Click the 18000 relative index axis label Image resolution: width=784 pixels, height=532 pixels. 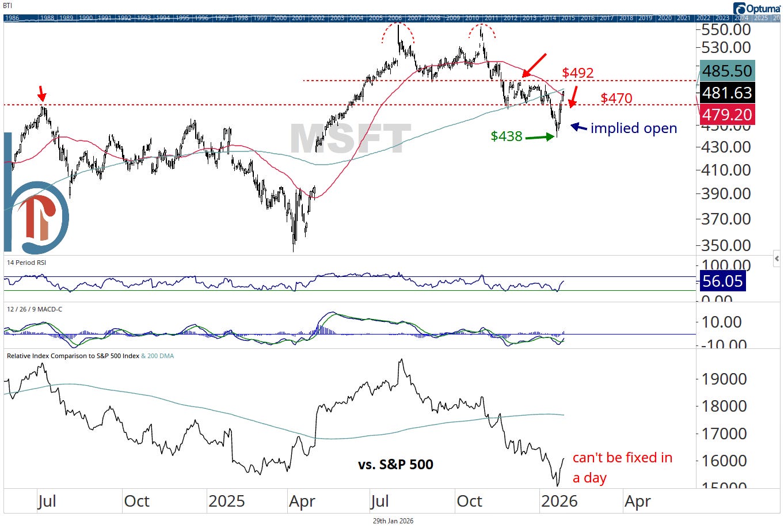click(x=723, y=406)
